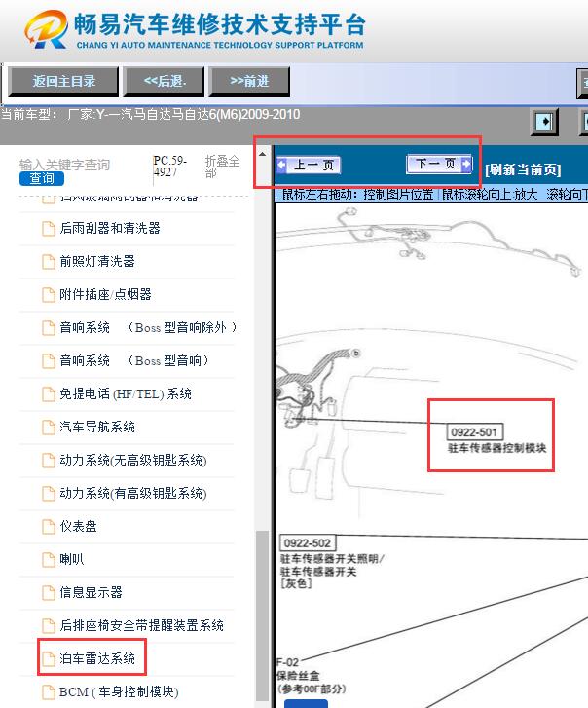This screenshot has height=708, width=588.
Task: Click right arrow icon on 下一页 button
Action: pos(466,164)
